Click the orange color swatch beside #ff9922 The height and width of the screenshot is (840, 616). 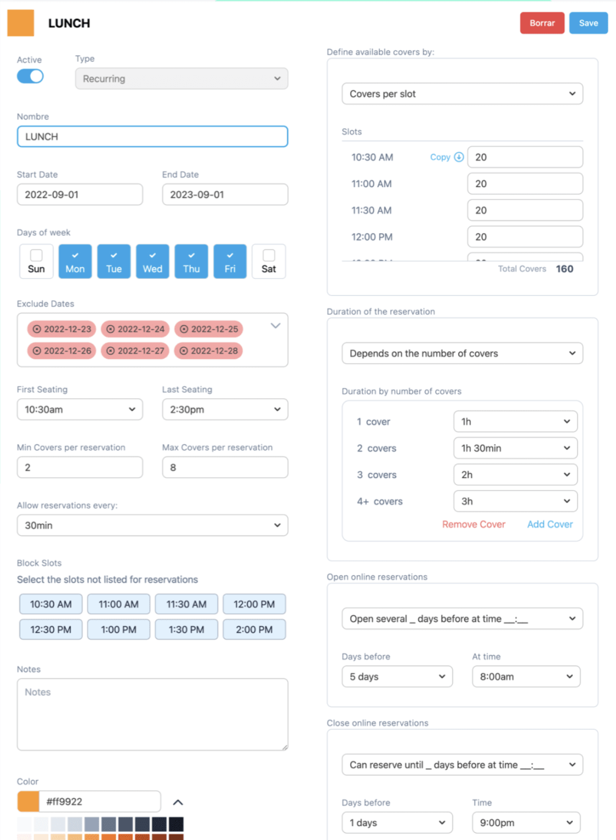coord(28,802)
